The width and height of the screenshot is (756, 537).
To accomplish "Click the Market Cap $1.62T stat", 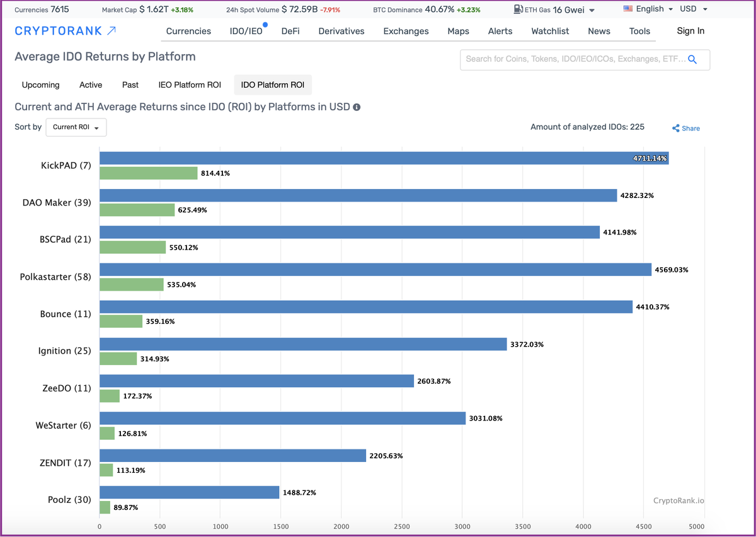I will tap(147, 9).
